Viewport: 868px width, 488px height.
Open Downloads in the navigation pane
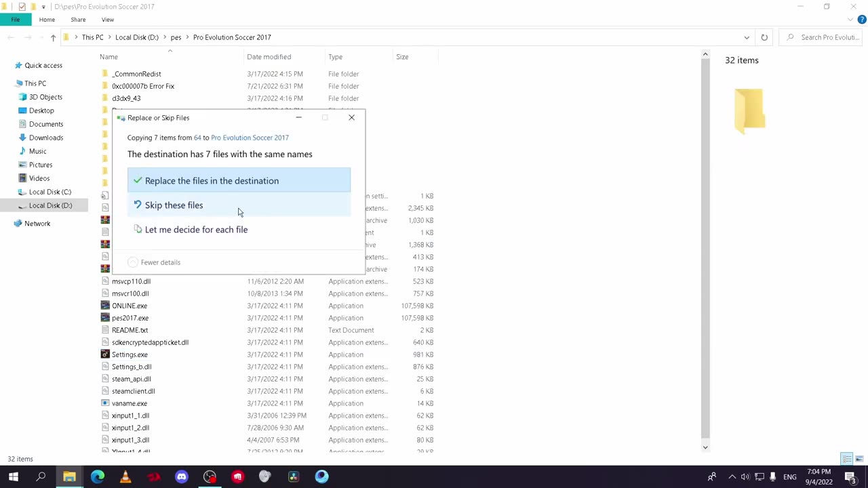tap(46, 138)
